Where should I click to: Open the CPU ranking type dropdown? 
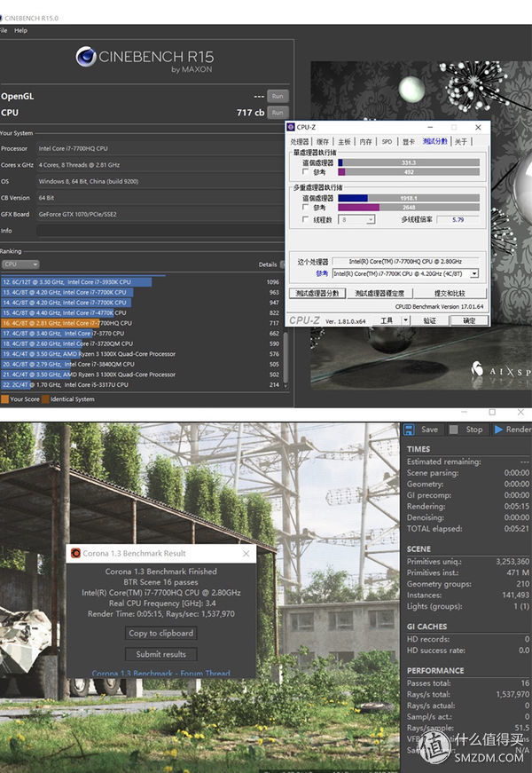coord(20,264)
